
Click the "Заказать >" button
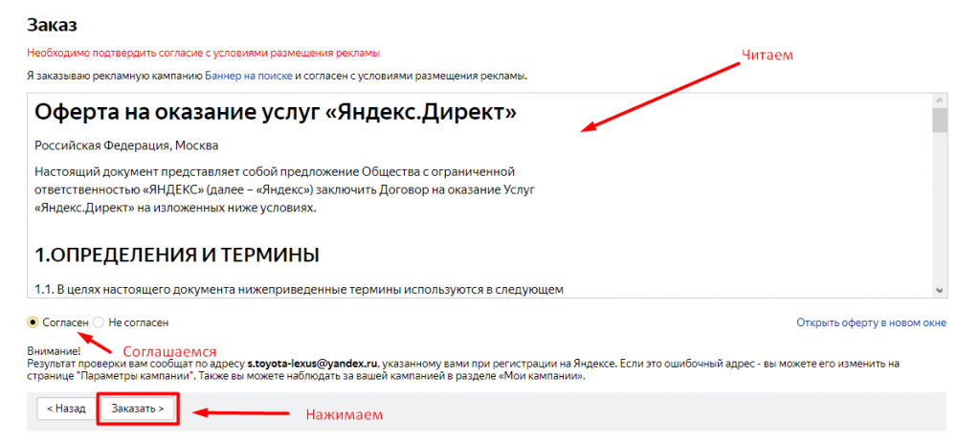click(138, 409)
